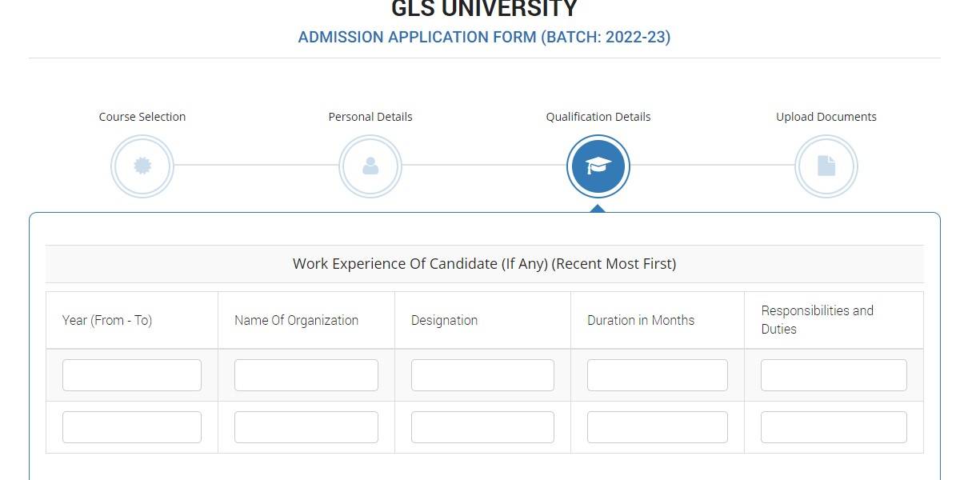
Task: Select the Qualification Details step label
Action: pyautogui.click(x=598, y=117)
